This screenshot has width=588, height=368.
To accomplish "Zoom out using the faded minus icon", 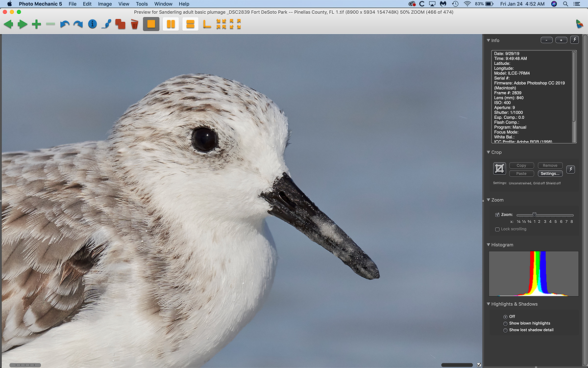I will tap(50, 24).
